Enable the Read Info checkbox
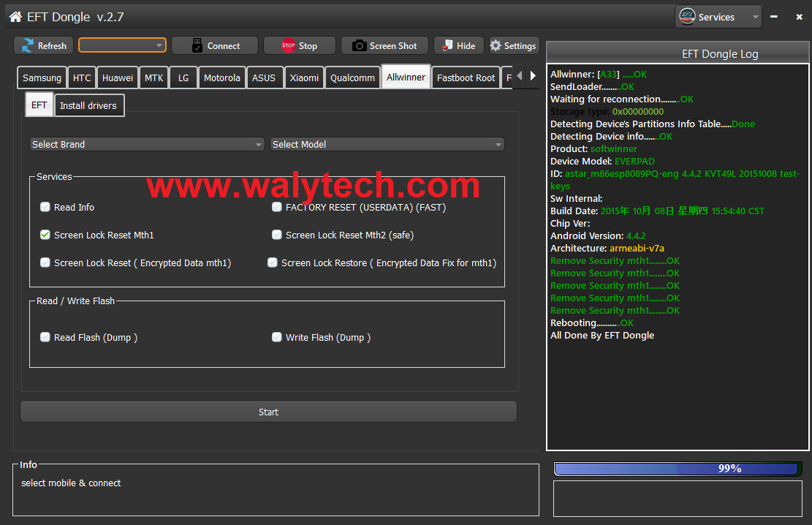The height and width of the screenshot is (525, 812). tap(45, 207)
